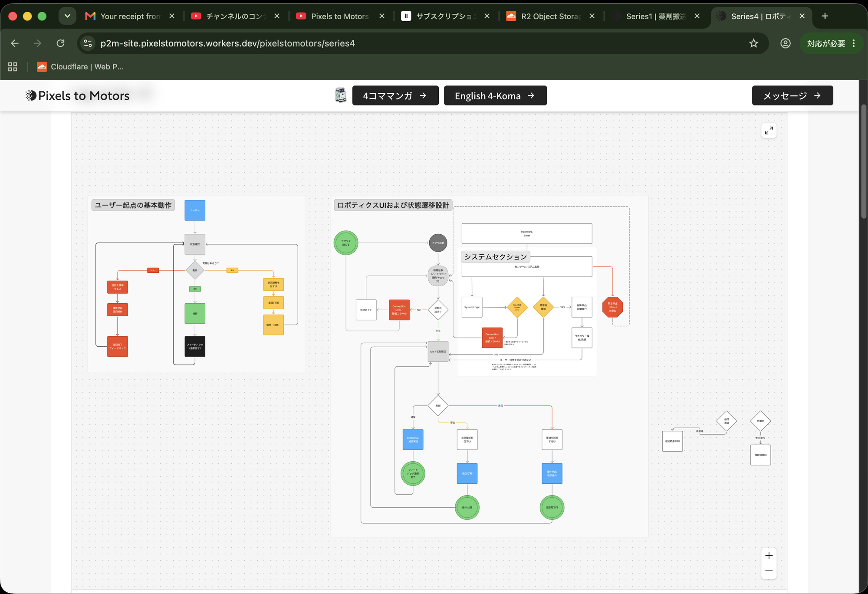Viewport: 868px width, 594px height.
Task: Select the Idle state gray node
Action: click(x=438, y=351)
